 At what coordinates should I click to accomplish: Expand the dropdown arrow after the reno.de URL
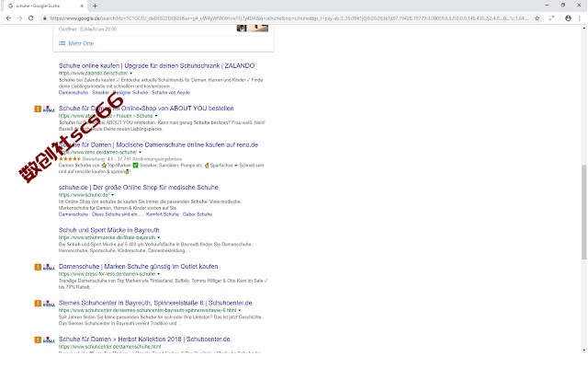[140, 152]
